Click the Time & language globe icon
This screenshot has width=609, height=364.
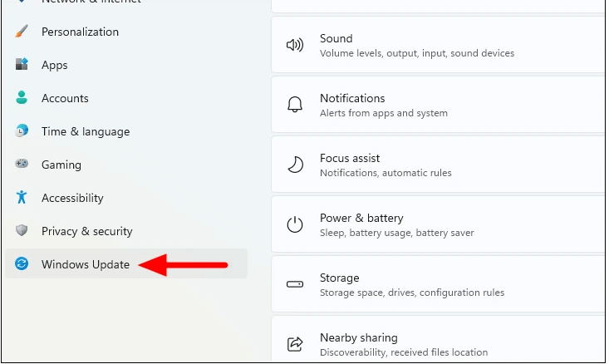coord(22,131)
